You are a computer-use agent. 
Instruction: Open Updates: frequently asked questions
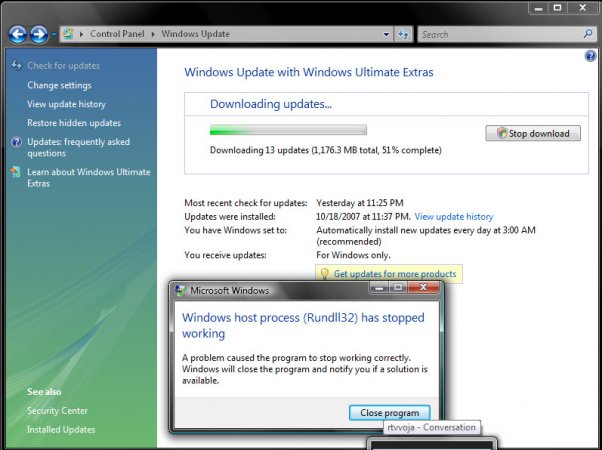(78, 147)
